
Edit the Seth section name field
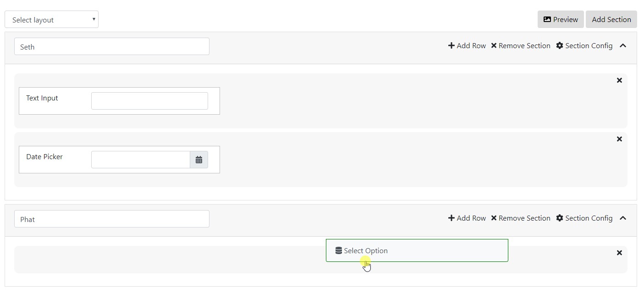(112, 46)
